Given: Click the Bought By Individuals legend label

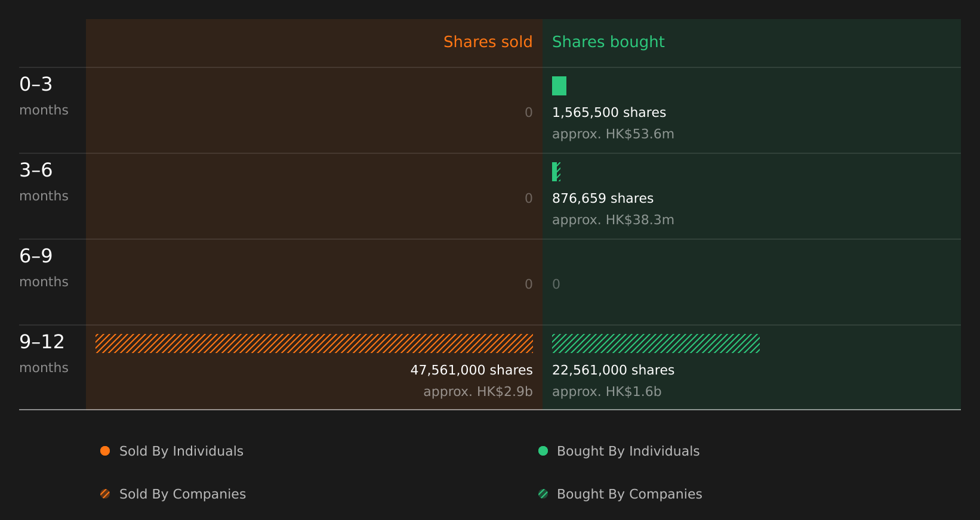Looking at the screenshot, I should 628,451.
